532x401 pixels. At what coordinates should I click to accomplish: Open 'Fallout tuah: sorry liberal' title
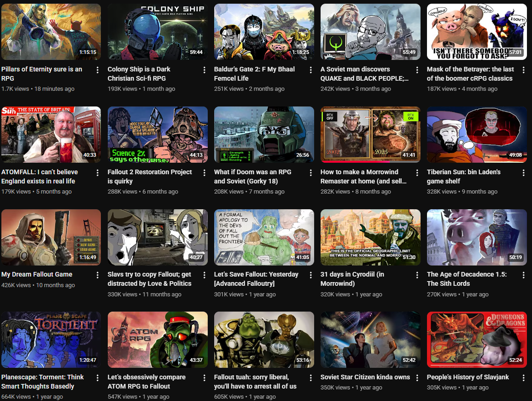[x=255, y=382]
